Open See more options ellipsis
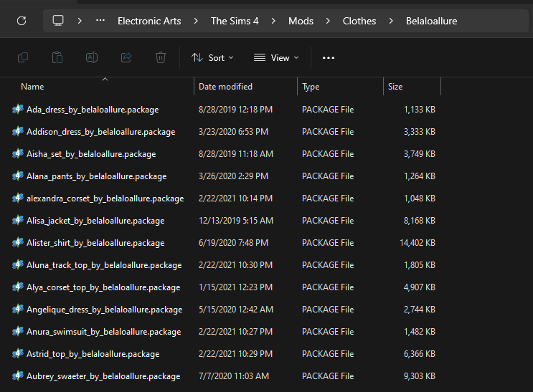533x392 pixels. 329,58
